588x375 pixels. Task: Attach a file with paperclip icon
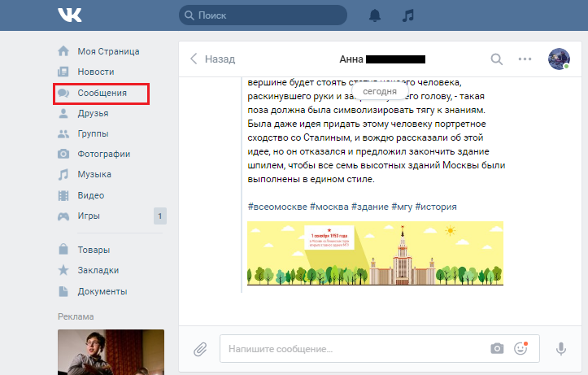(199, 349)
